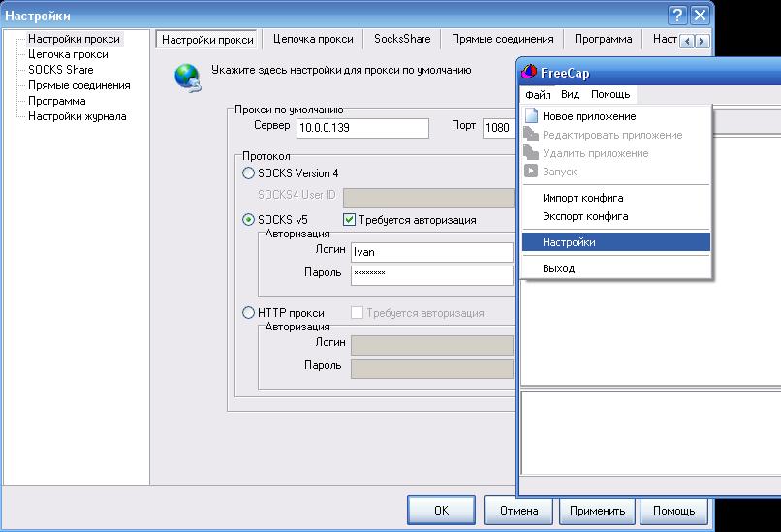Click the Логин field containing Ivan
The height and width of the screenshot is (532, 781).
431,252
